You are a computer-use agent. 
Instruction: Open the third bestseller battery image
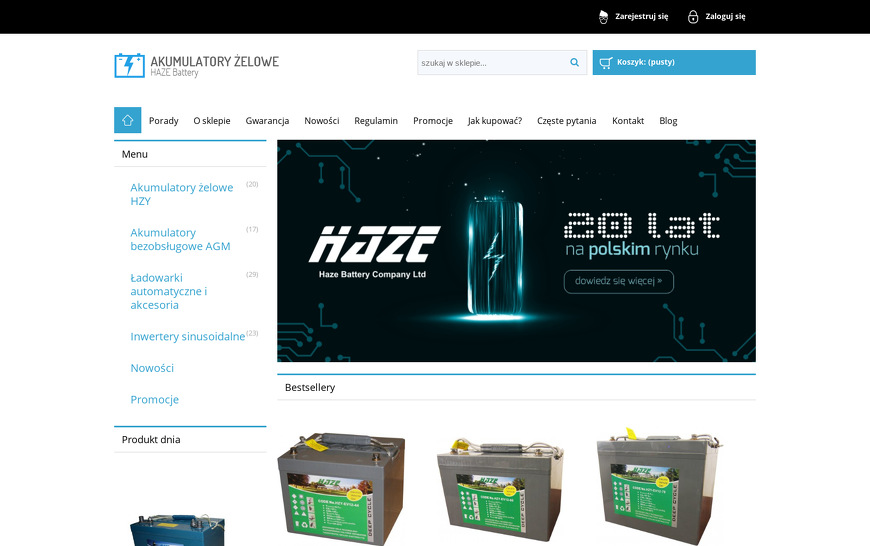[x=659, y=486]
